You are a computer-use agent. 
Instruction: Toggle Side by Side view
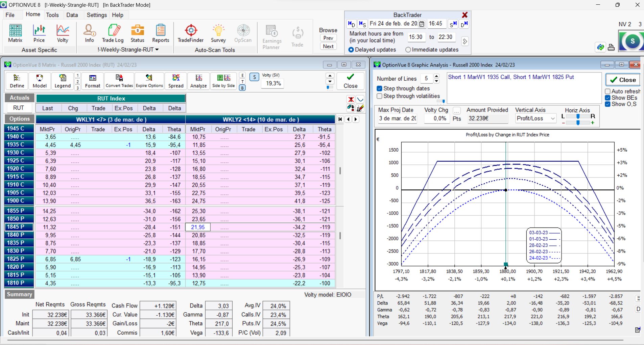click(223, 81)
